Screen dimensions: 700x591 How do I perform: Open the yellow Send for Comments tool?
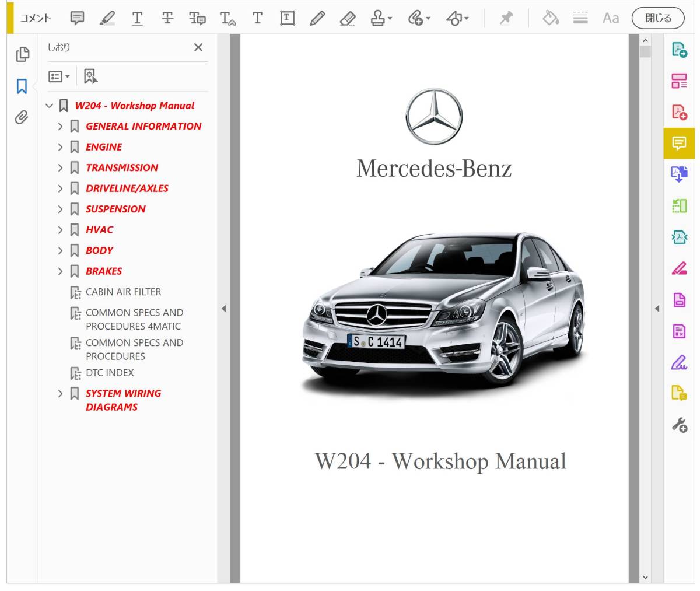(679, 394)
